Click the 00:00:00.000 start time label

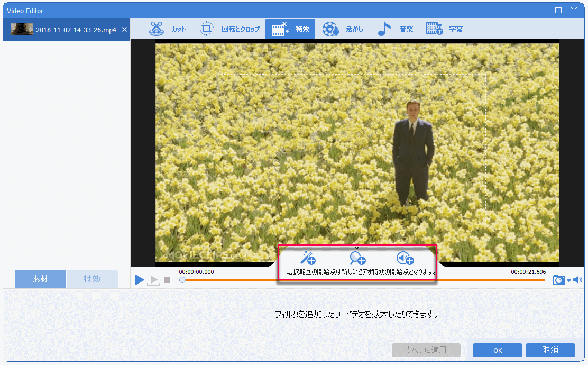[x=196, y=272]
